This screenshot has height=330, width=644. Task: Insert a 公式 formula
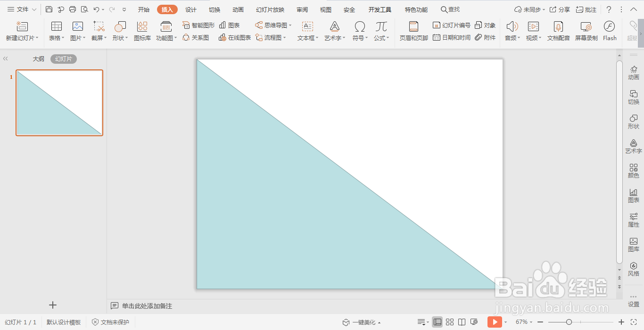tap(381, 31)
